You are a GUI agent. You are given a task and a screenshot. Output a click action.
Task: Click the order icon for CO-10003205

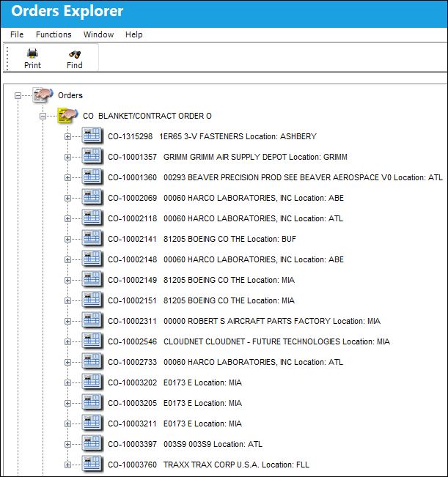pyautogui.click(x=92, y=403)
